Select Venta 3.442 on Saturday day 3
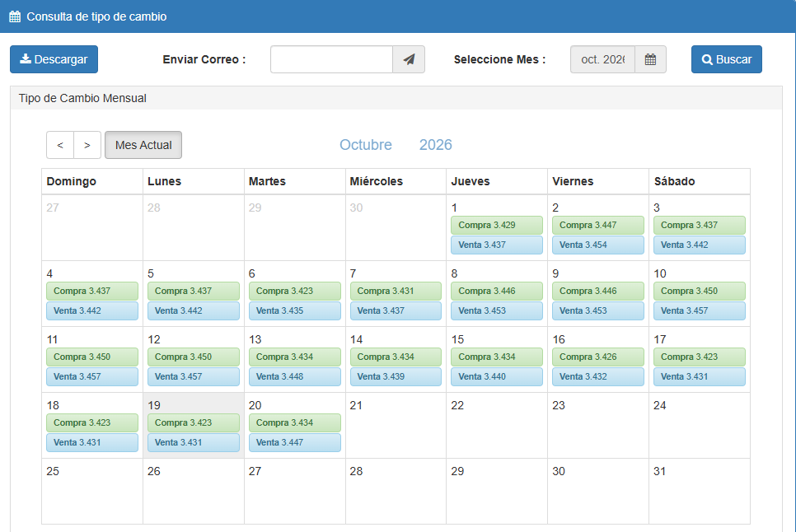Image resolution: width=796 pixels, height=532 pixels. pyautogui.click(x=699, y=245)
